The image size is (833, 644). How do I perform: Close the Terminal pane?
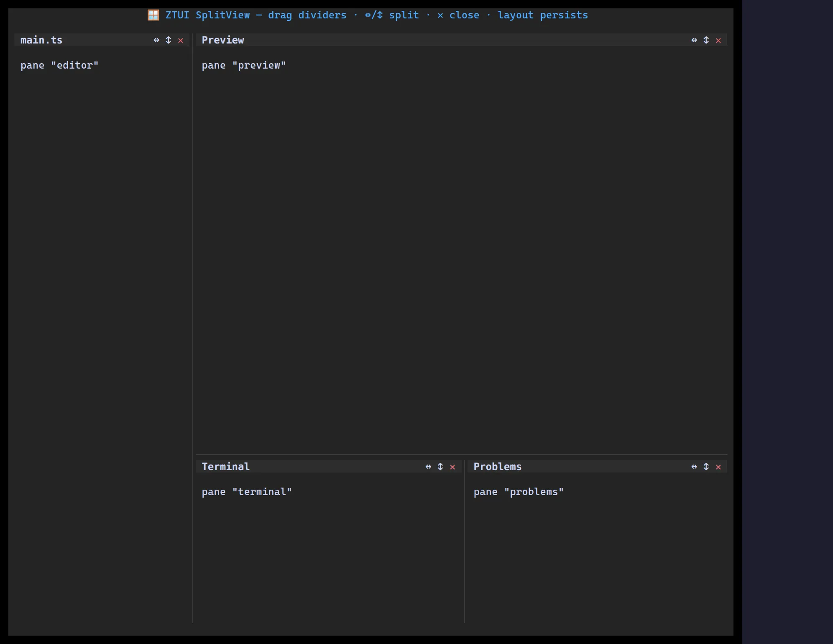click(x=452, y=467)
